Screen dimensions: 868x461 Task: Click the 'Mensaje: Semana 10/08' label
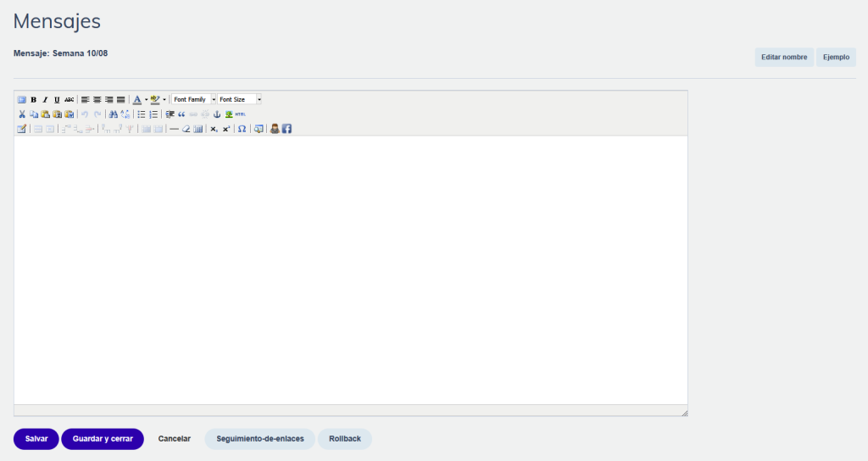(x=60, y=53)
